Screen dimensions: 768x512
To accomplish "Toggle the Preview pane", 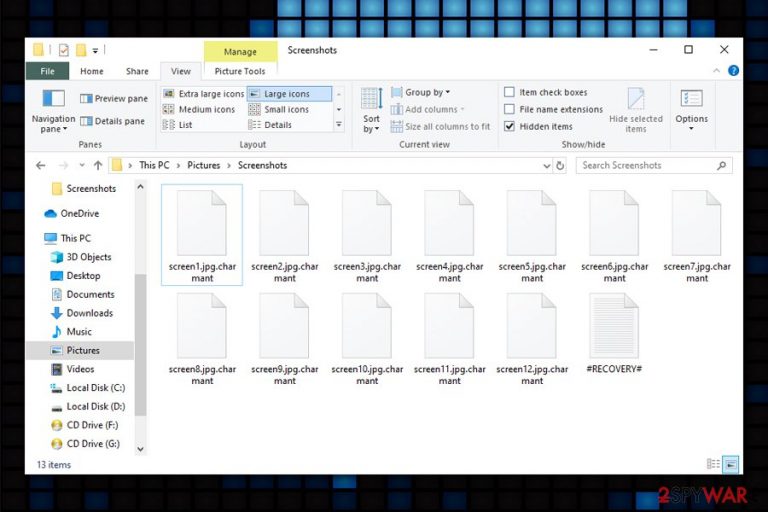I will [114, 98].
